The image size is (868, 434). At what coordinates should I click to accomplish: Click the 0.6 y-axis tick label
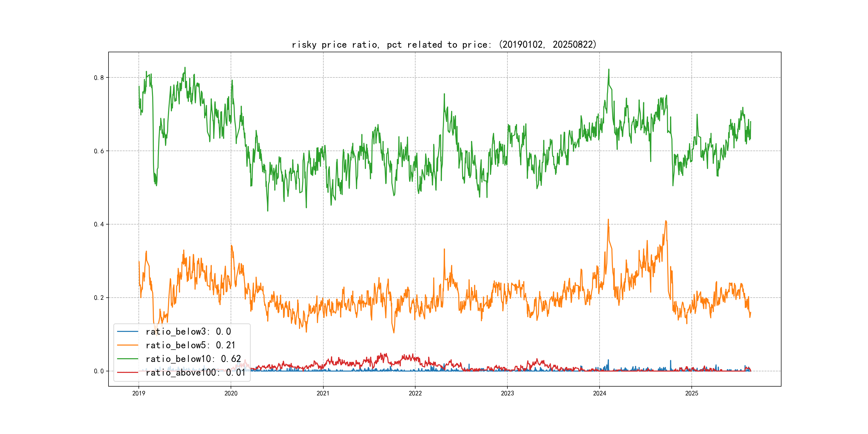pyautogui.click(x=99, y=151)
